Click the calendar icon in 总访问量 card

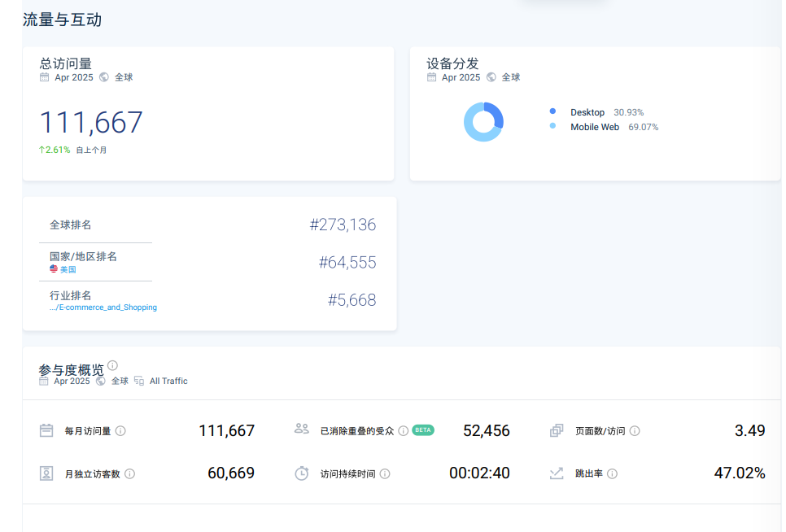(x=45, y=77)
